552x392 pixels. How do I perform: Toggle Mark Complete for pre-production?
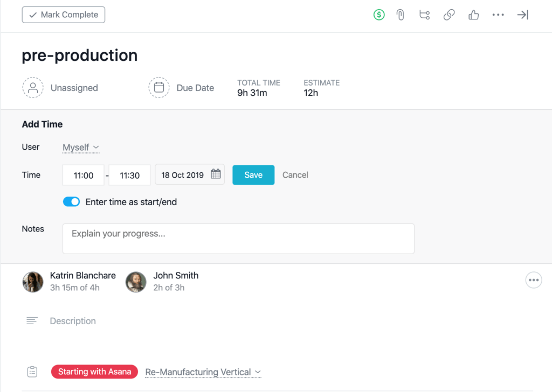coord(63,15)
